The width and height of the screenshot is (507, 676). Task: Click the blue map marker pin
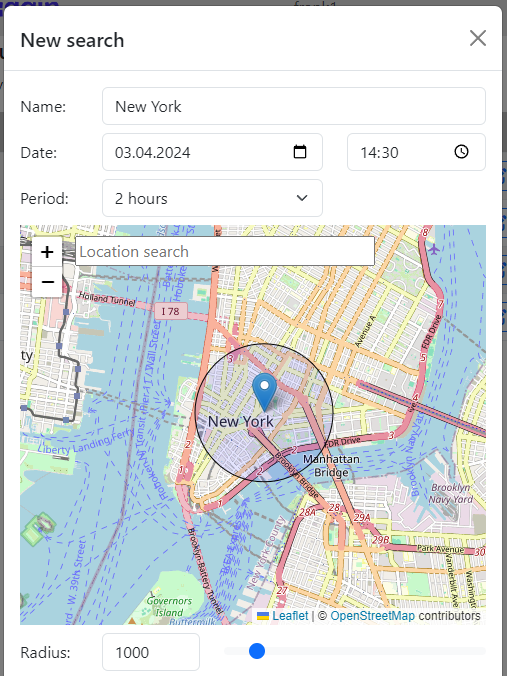(264, 392)
